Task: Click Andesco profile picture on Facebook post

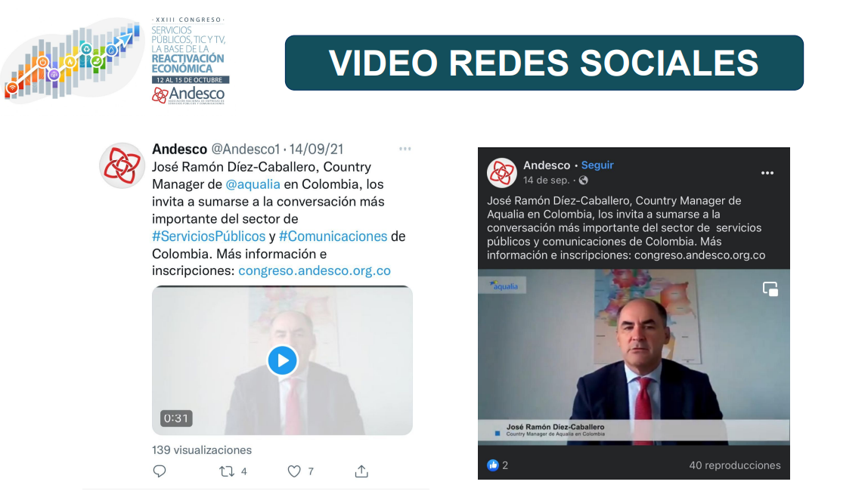Action: [x=502, y=172]
